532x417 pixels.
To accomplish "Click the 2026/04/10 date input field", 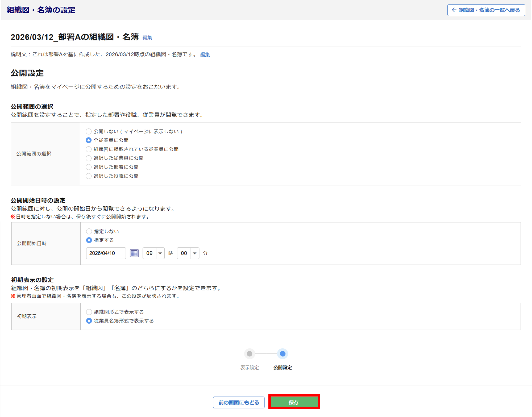I will pyautogui.click(x=106, y=253).
